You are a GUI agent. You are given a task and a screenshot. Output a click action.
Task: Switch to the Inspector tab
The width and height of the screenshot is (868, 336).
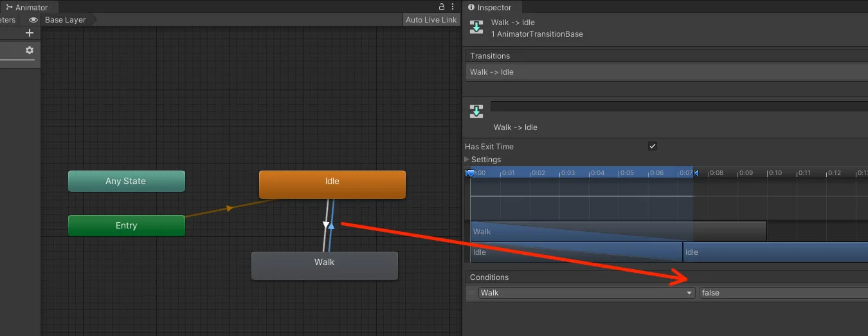tap(489, 7)
